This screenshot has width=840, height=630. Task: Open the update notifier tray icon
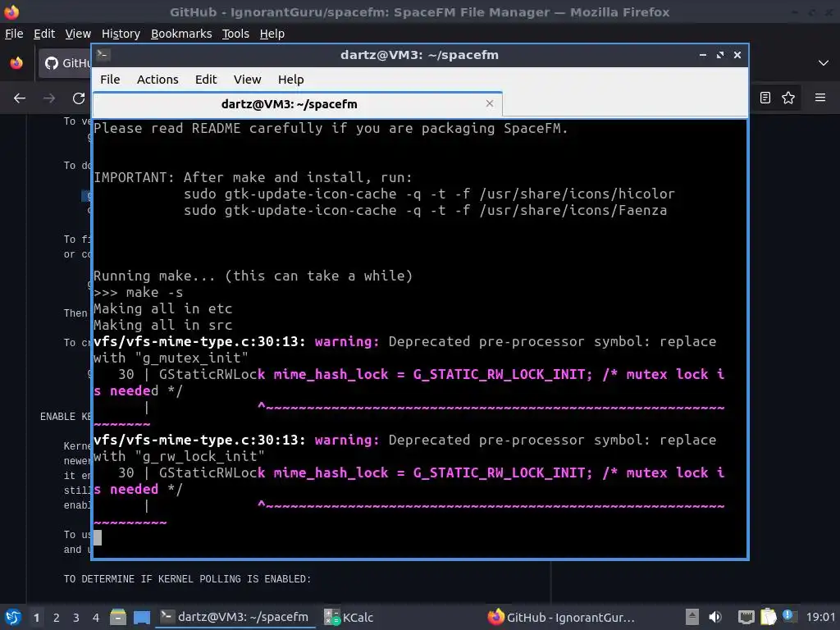click(788, 616)
